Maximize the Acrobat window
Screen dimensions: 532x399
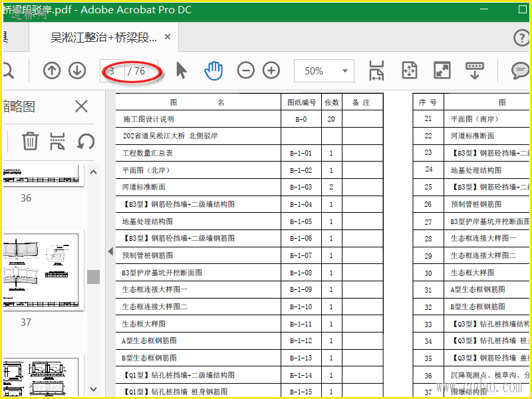[x=523, y=9]
